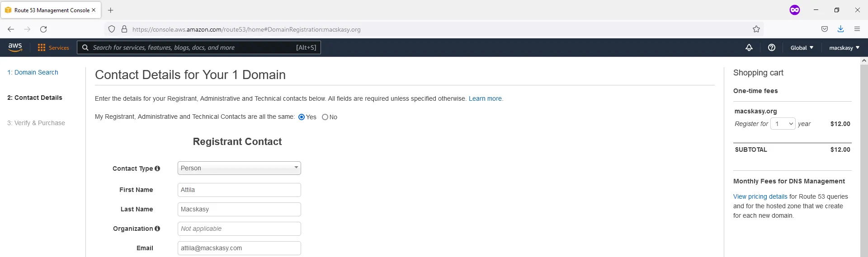The height and width of the screenshot is (257, 868).
Task: Open the Firefox hamburger menu
Action: click(857, 29)
